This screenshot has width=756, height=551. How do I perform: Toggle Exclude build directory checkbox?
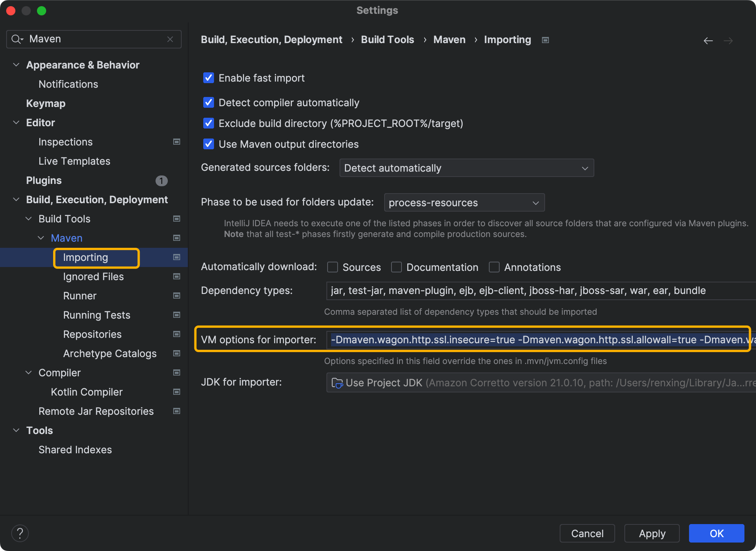tap(209, 124)
